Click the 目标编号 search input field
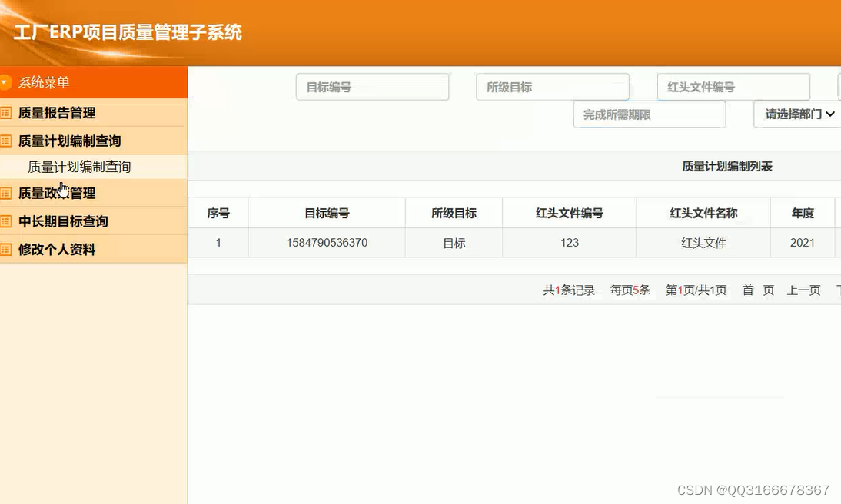Image resolution: width=841 pixels, height=504 pixels. point(372,86)
